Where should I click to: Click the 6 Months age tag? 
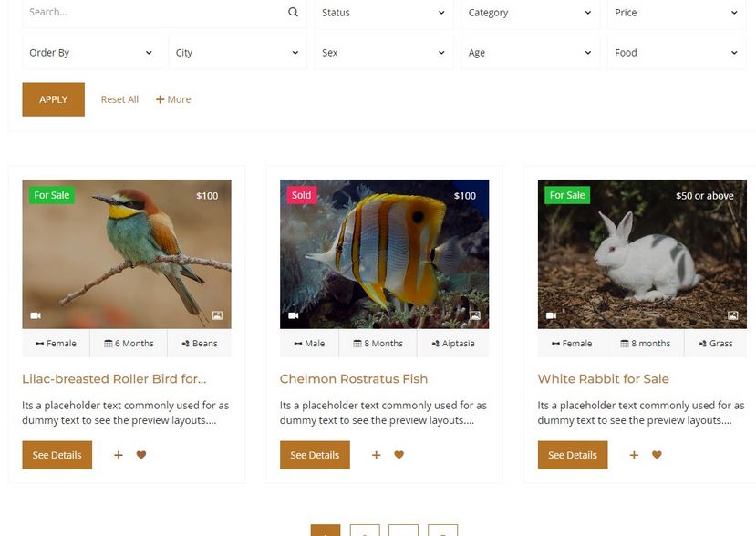click(129, 343)
